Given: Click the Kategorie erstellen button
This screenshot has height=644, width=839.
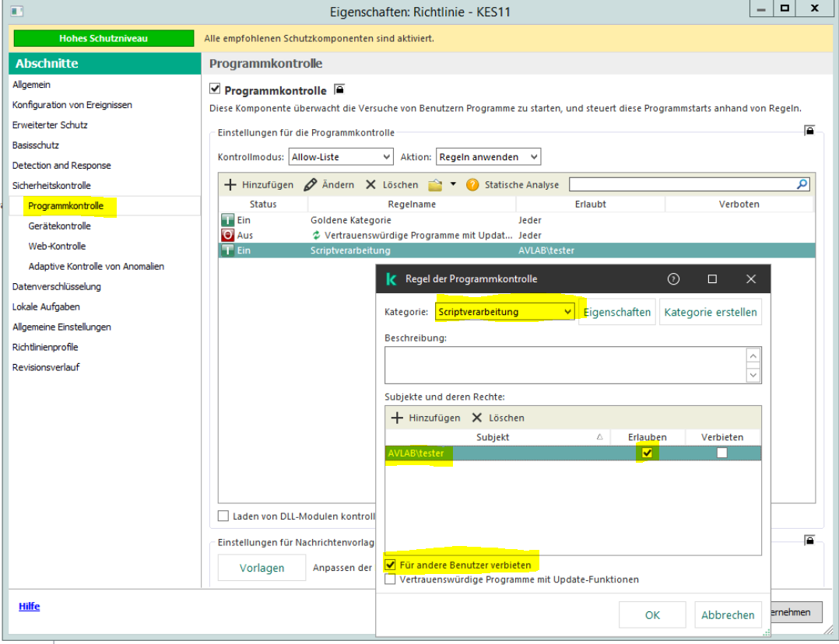Looking at the screenshot, I should [x=711, y=312].
